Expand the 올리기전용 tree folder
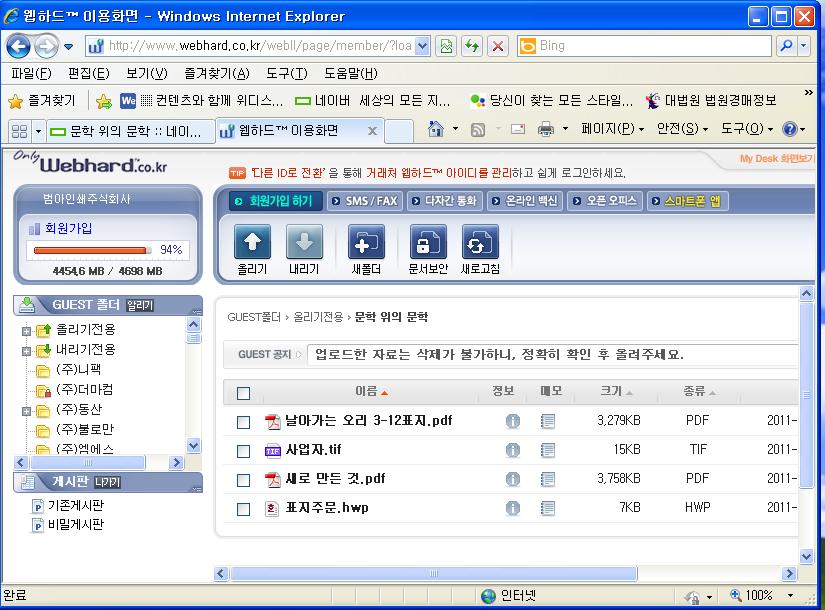Screen dimensions: 825x610 [x=26, y=330]
